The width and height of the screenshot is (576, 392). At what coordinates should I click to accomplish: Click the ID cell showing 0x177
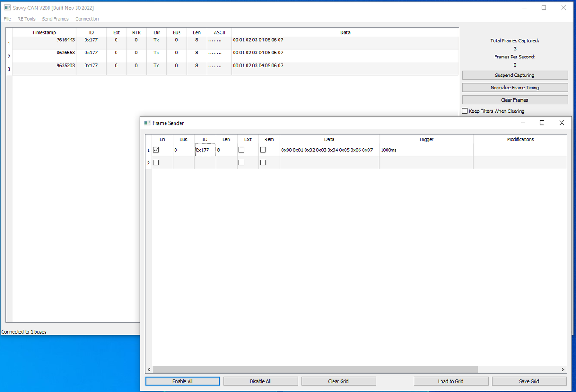point(205,150)
